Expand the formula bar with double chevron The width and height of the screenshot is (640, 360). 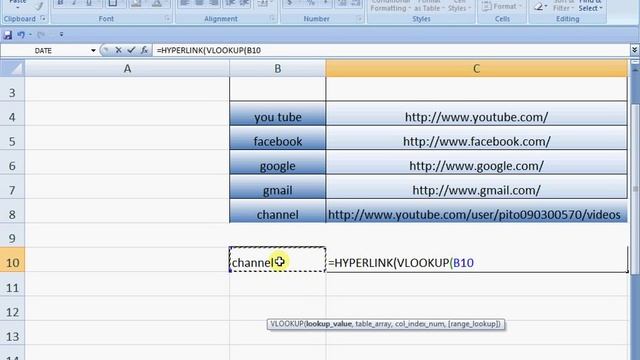point(634,50)
